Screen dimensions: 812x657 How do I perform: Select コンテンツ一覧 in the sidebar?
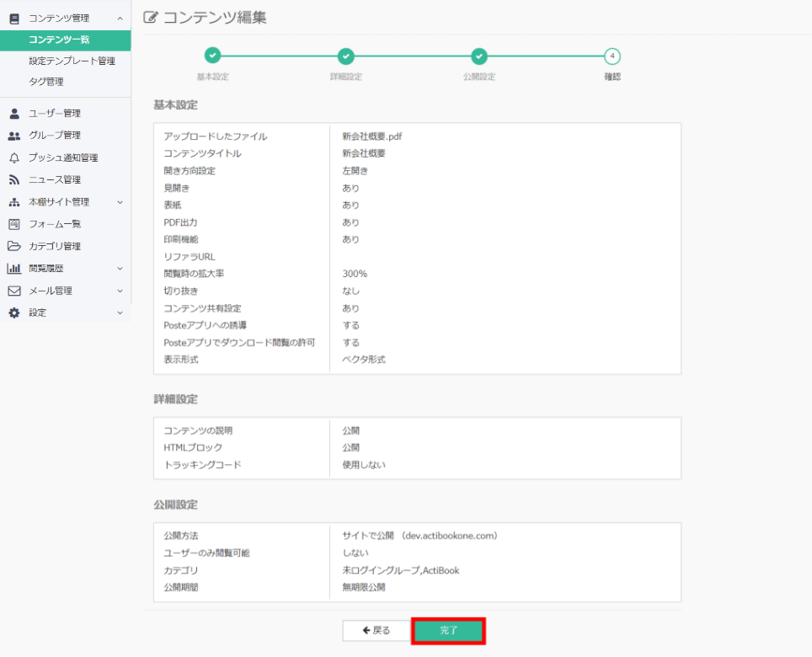click(59, 40)
